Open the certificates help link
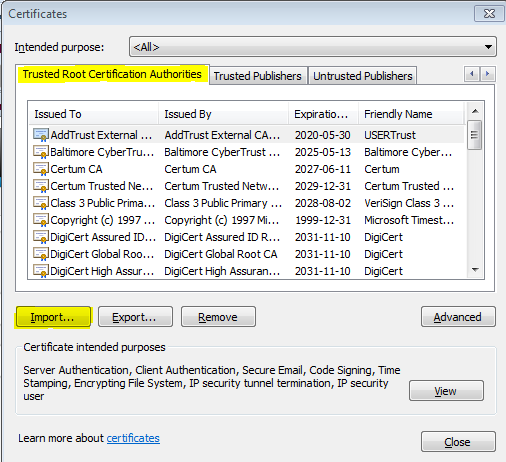 coord(133,438)
